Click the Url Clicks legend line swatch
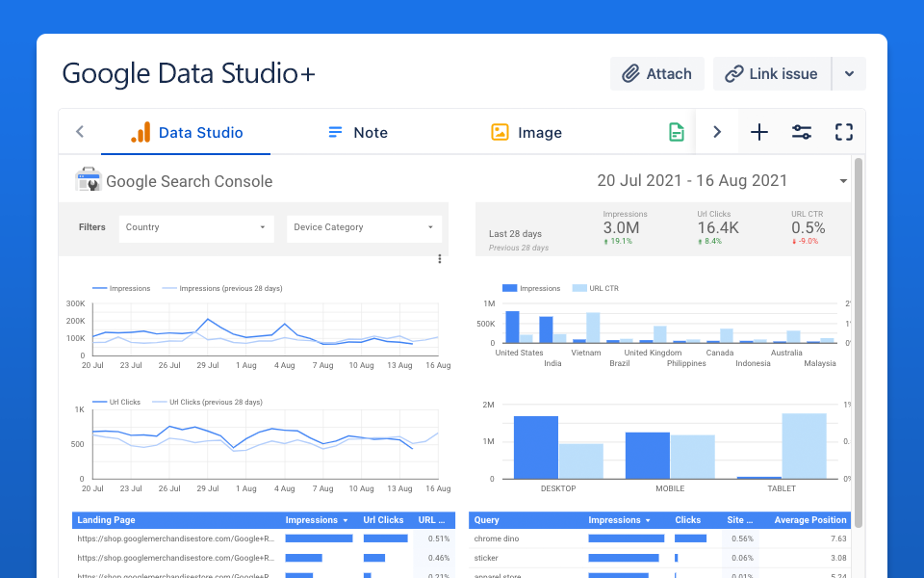This screenshot has width=924, height=578. 99,403
